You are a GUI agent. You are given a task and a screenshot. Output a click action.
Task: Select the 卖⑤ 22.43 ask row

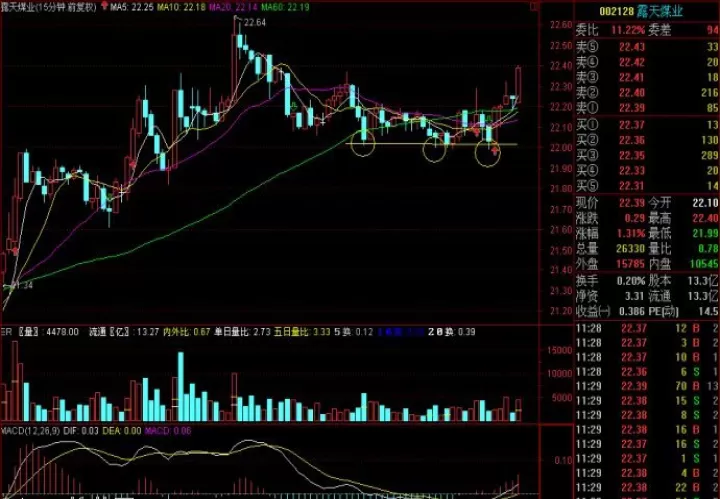tap(647, 47)
